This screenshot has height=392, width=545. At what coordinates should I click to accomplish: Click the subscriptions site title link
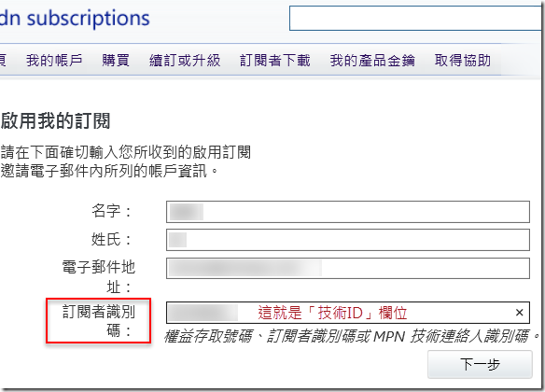point(75,18)
